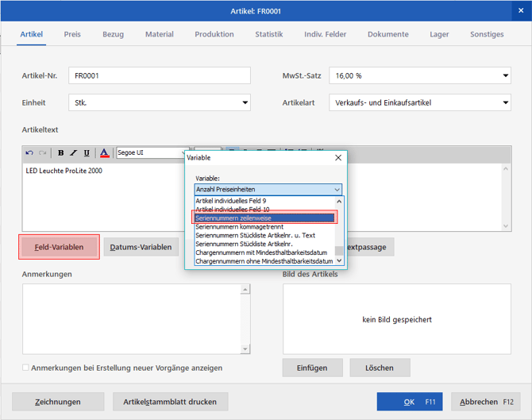532x420 pixels.
Task: Close the Variable popup dialog
Action: point(338,157)
